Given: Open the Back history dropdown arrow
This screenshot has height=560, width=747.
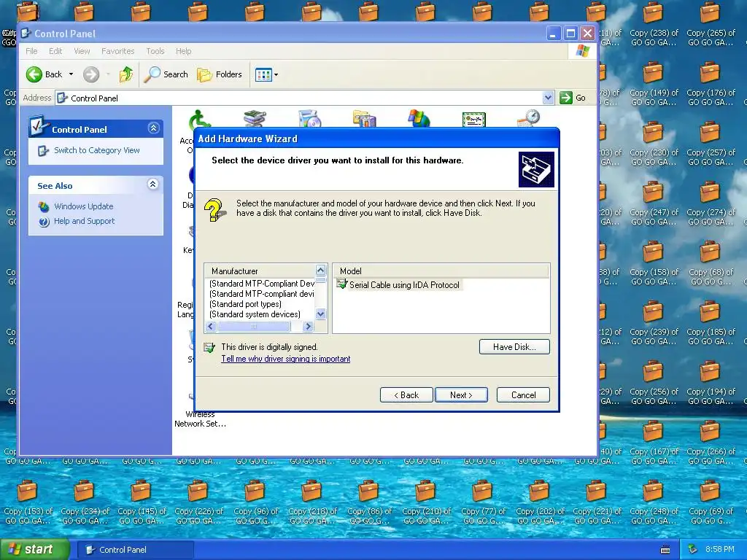Looking at the screenshot, I should 71,74.
